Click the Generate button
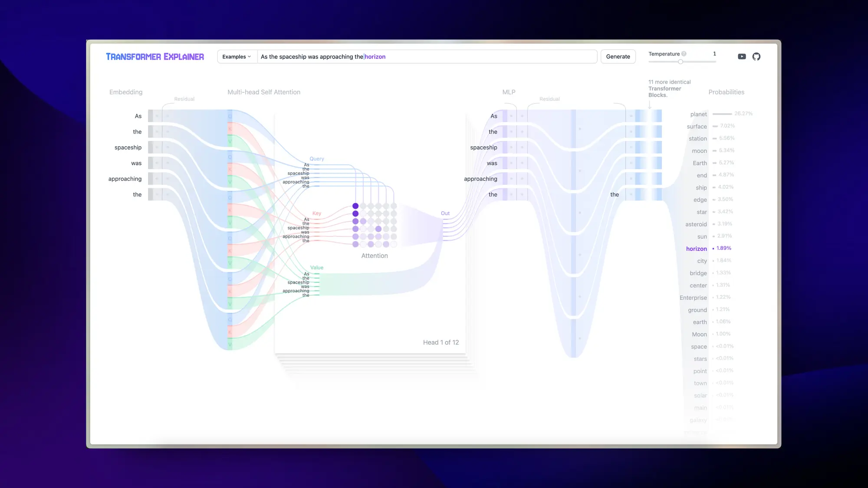This screenshot has width=868, height=488. [618, 57]
